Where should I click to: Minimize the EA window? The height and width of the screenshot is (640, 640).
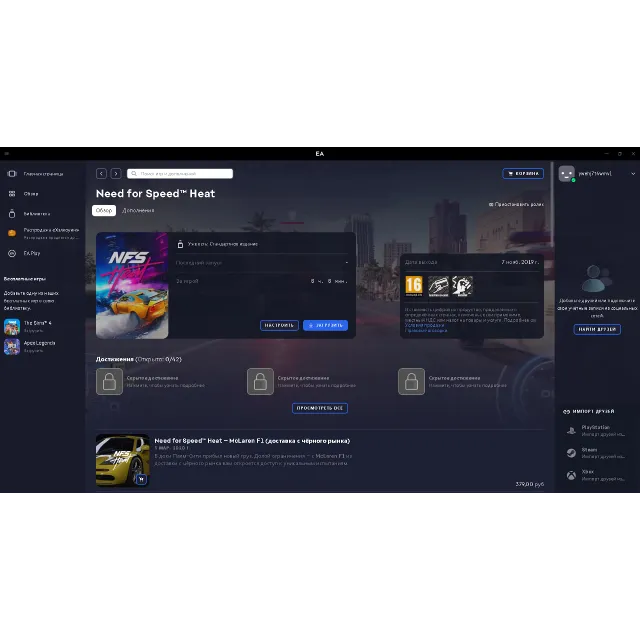[x=606, y=153]
